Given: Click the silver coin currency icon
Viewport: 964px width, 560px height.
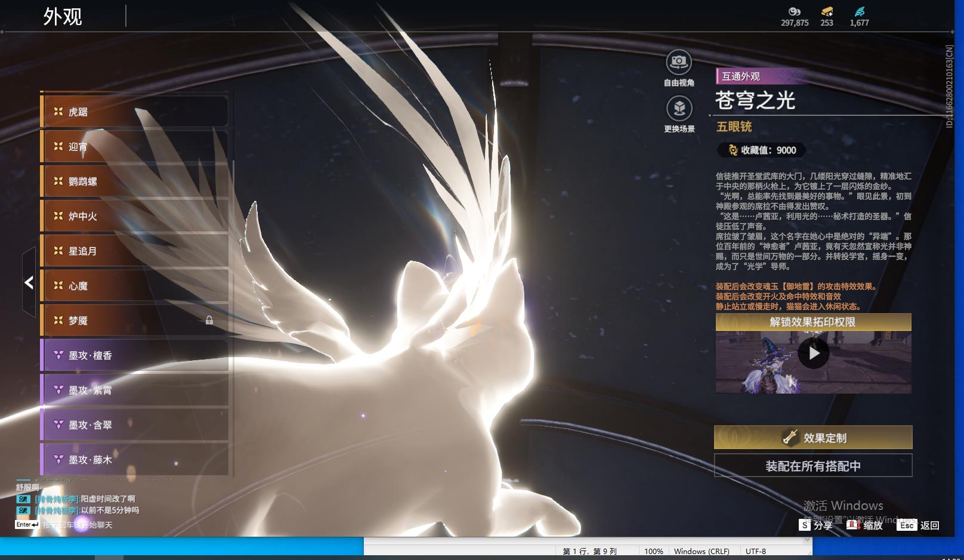Looking at the screenshot, I should click(x=794, y=11).
